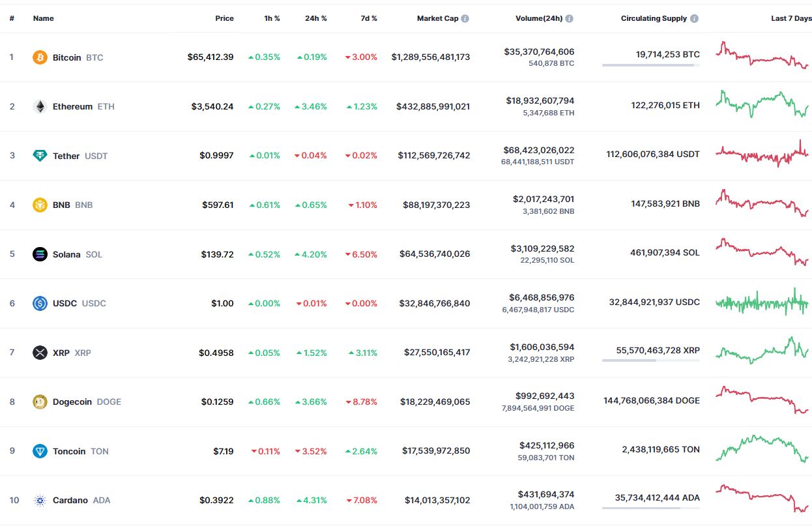Image resolution: width=812 pixels, height=528 pixels.
Task: Click the Cardano logo icon
Action: point(40,500)
